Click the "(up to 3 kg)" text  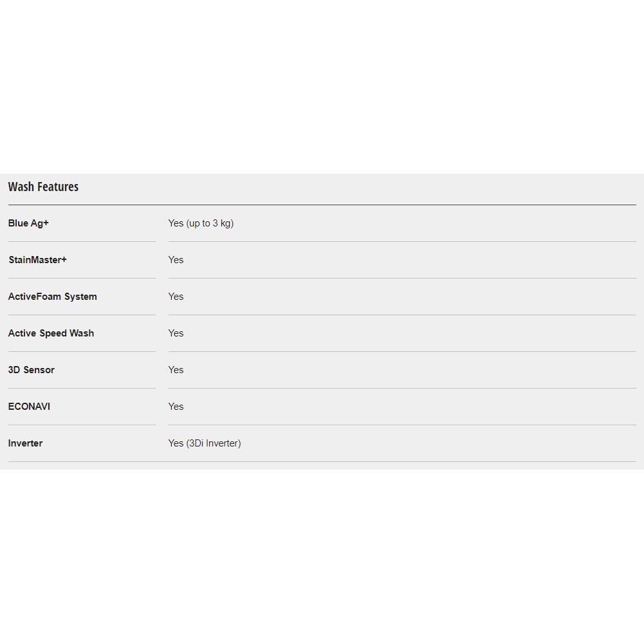210,223
